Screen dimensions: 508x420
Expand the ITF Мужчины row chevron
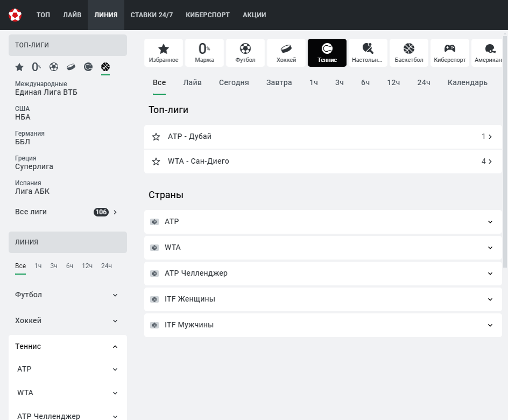[x=490, y=325]
